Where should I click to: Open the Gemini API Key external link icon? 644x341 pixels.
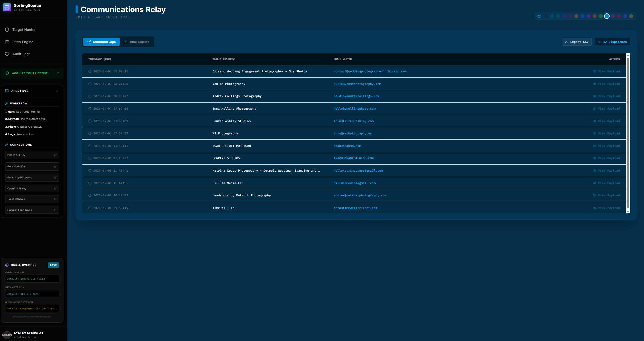[55, 166]
